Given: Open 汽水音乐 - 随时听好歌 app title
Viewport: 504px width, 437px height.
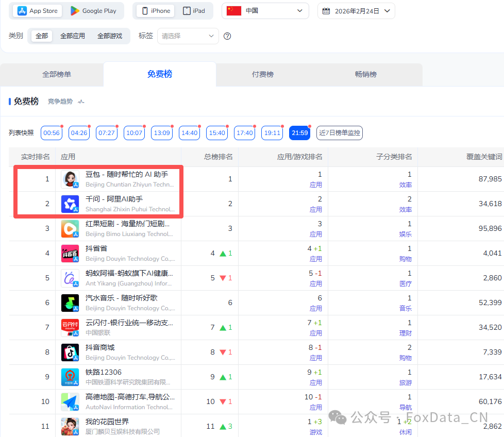Looking at the screenshot, I should tap(122, 298).
